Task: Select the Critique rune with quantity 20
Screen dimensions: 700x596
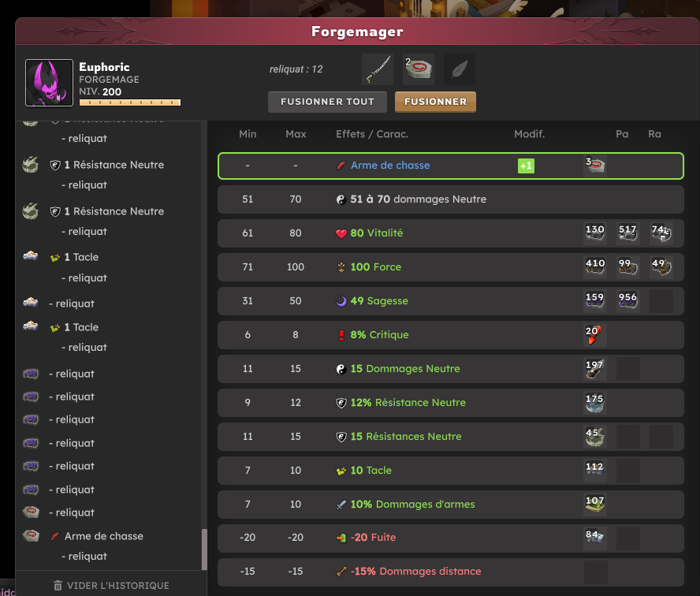Action: tap(595, 334)
